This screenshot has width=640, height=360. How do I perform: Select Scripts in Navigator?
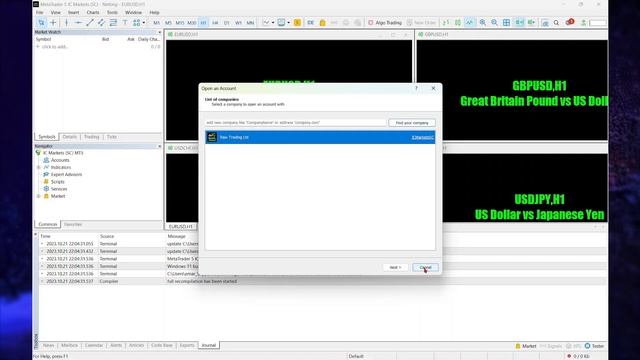[x=54, y=182]
